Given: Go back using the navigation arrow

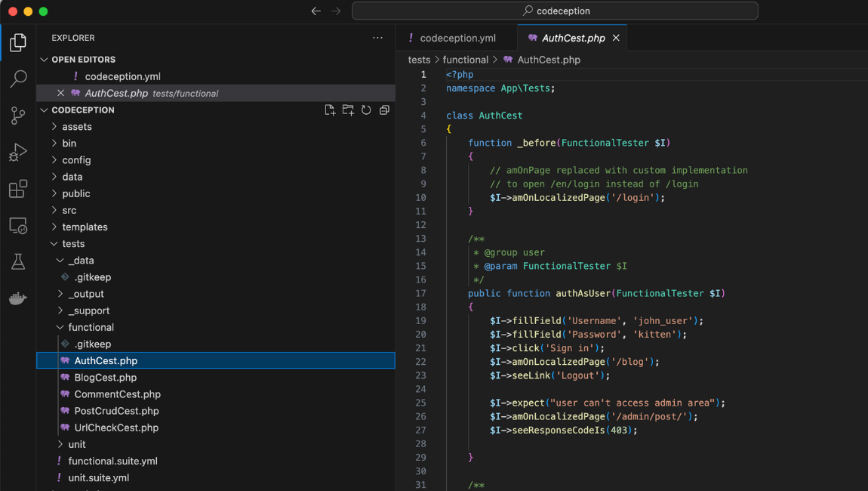Looking at the screenshot, I should (316, 11).
